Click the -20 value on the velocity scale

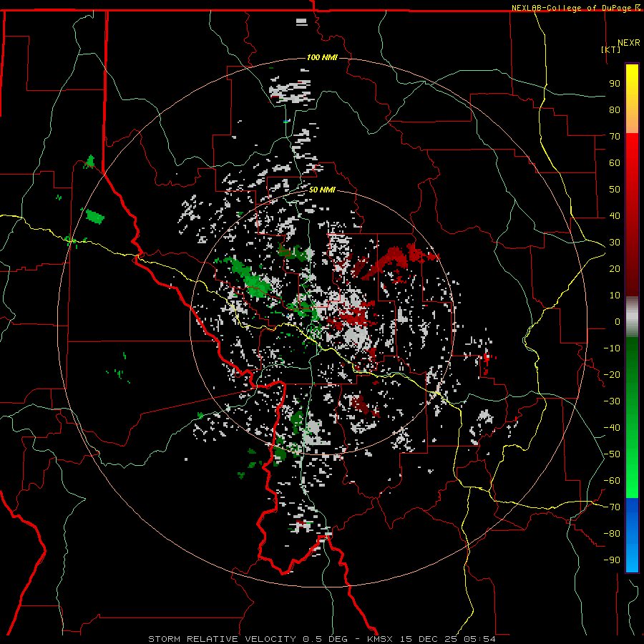(x=612, y=375)
